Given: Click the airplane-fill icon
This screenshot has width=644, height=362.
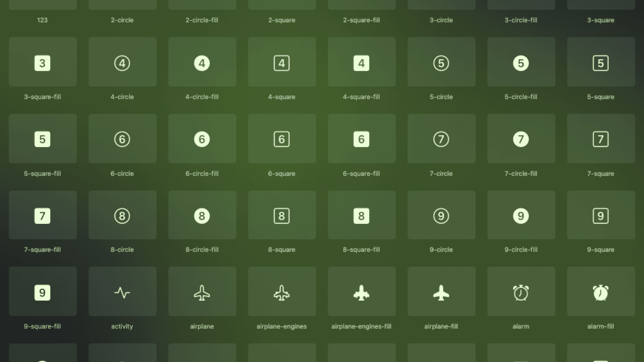Looking at the screenshot, I should [x=441, y=292].
